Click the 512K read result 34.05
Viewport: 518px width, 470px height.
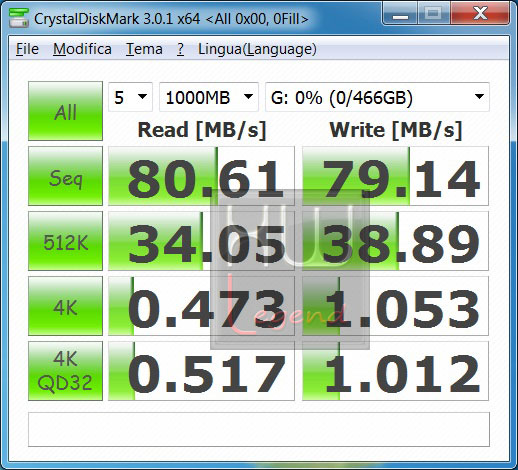[x=201, y=241]
